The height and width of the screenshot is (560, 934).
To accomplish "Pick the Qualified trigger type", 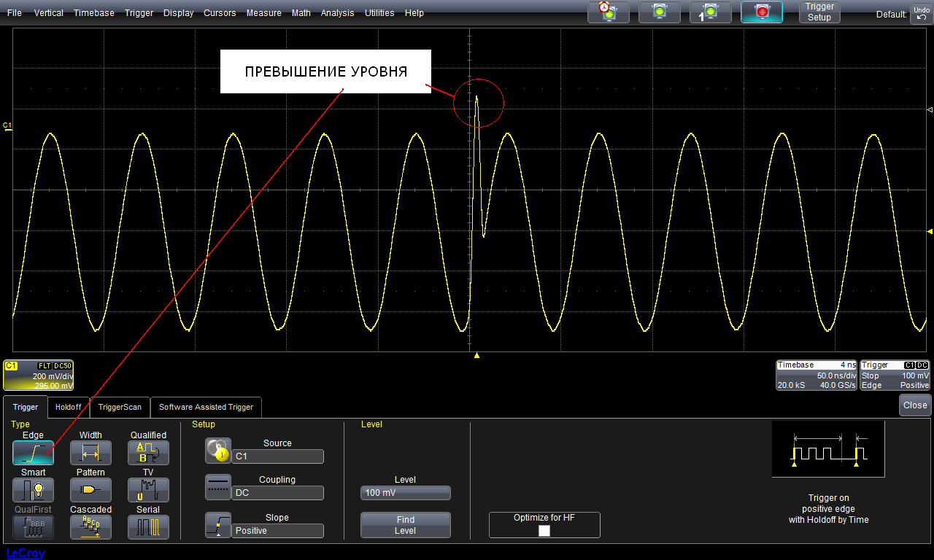I will [x=148, y=453].
